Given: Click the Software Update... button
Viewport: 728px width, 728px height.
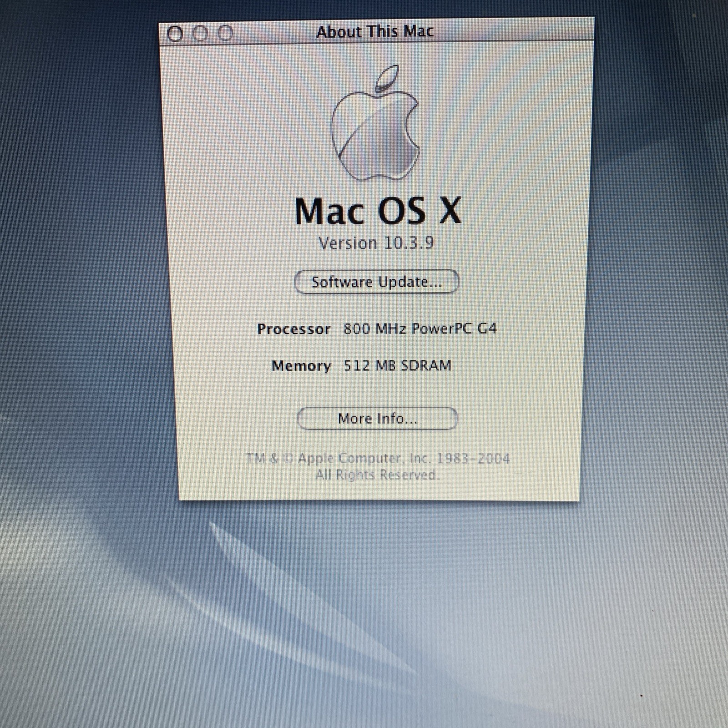Looking at the screenshot, I should 377,282.
